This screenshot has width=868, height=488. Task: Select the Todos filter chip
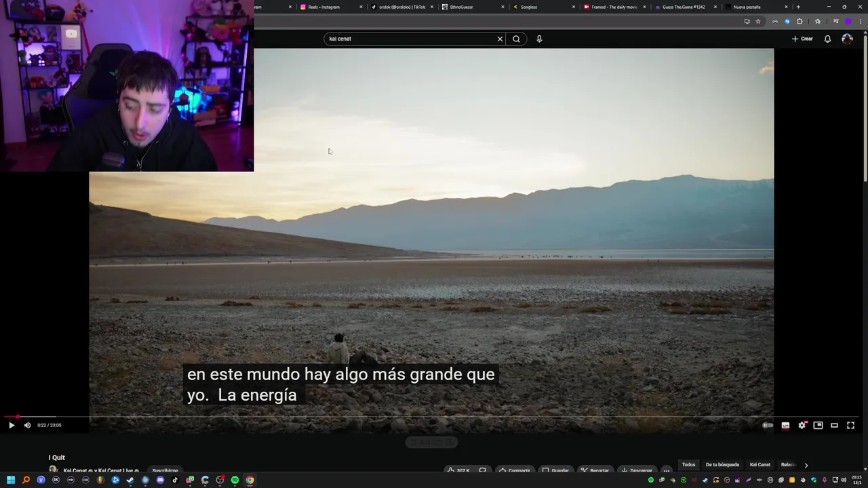coord(689,465)
